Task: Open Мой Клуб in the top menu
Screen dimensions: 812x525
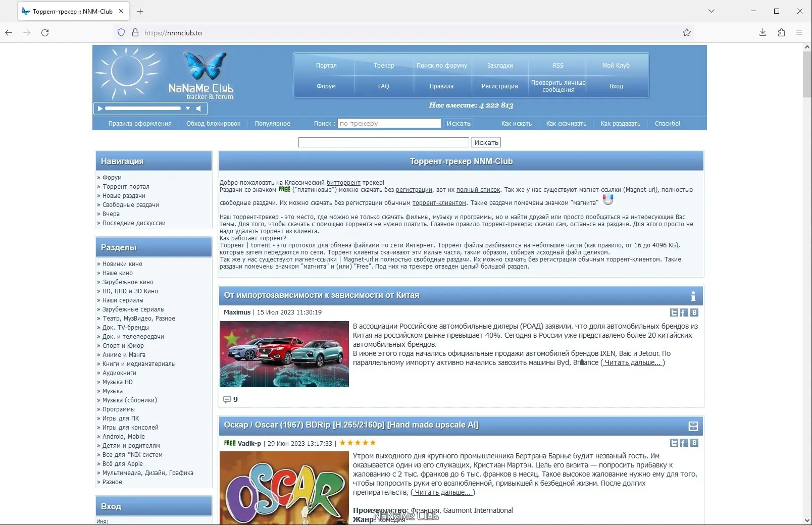Action: [x=616, y=66]
